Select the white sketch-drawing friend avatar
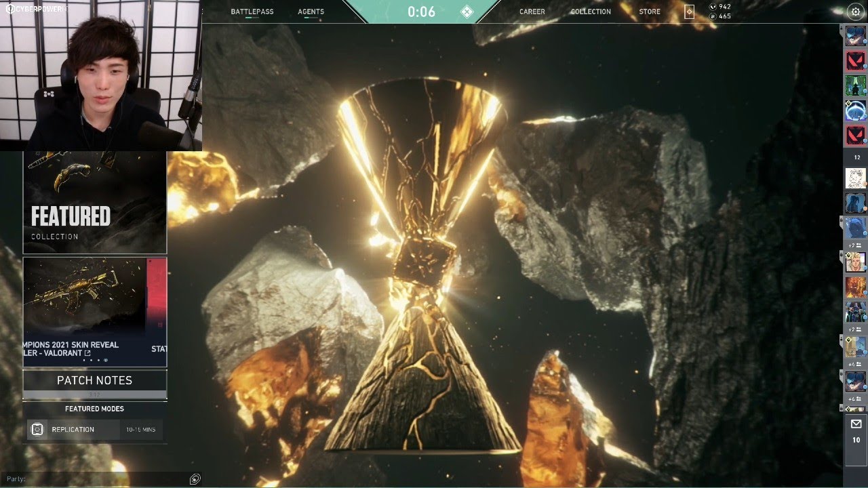The width and height of the screenshot is (868, 488). [x=856, y=178]
